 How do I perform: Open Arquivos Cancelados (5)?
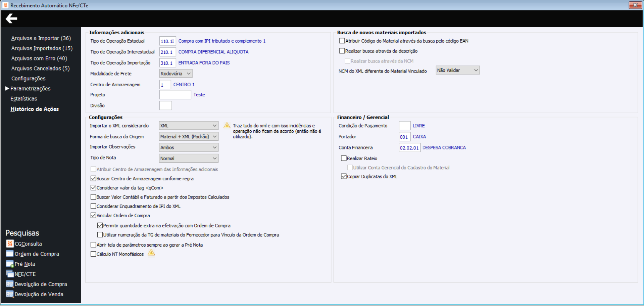[41, 69]
